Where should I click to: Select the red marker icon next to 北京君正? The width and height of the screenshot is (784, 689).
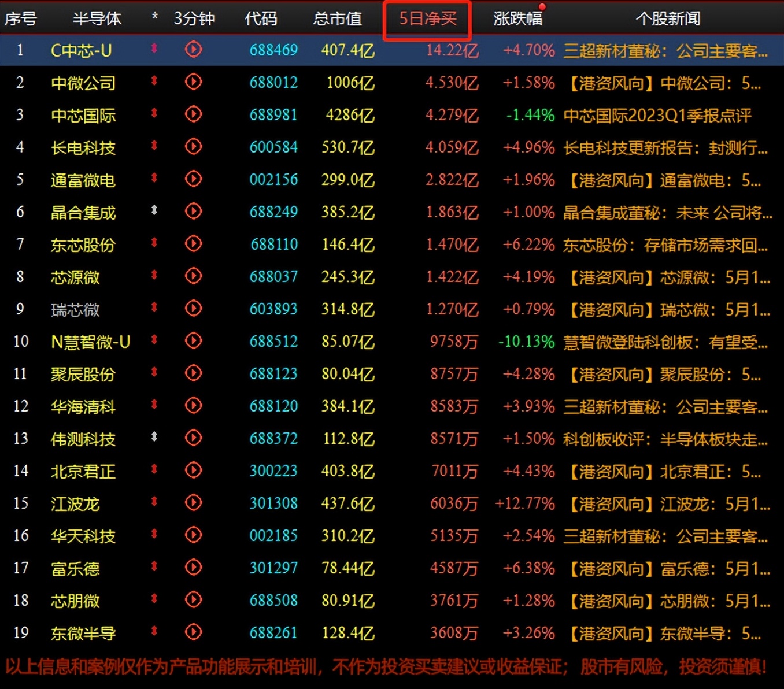point(154,469)
